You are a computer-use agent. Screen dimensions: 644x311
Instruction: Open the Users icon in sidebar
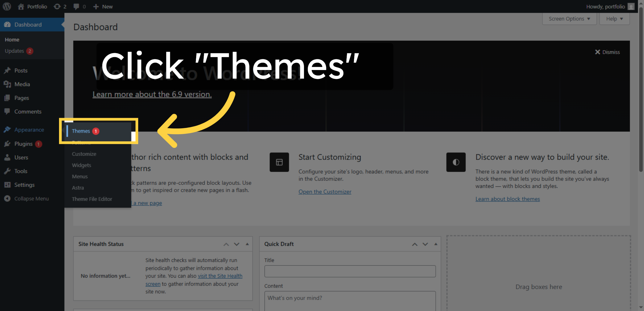(8, 157)
